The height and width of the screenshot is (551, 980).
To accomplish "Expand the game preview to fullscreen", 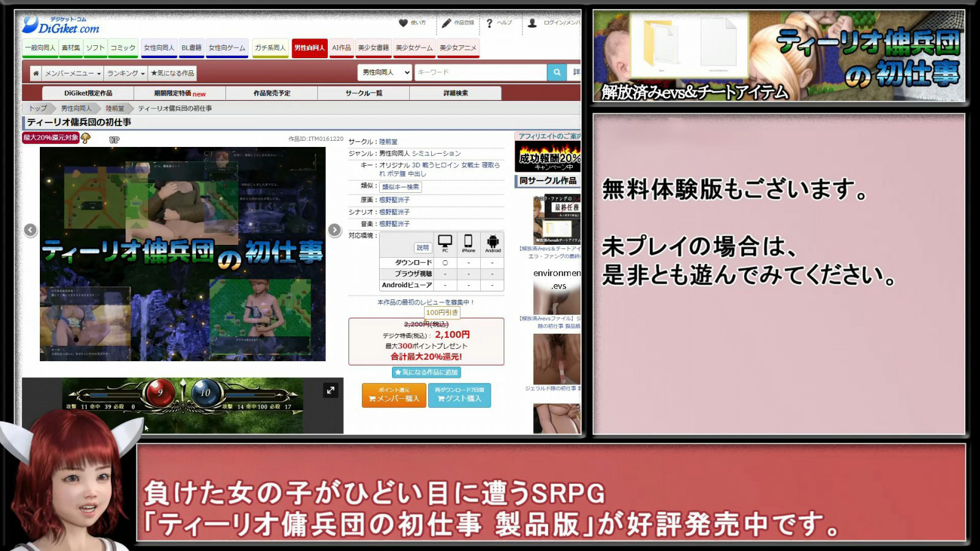I will coord(331,390).
